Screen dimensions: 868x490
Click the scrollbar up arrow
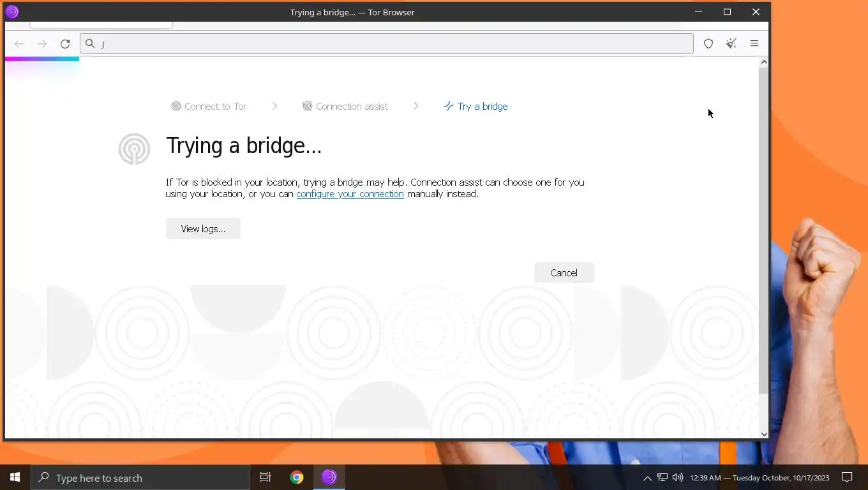[764, 62]
